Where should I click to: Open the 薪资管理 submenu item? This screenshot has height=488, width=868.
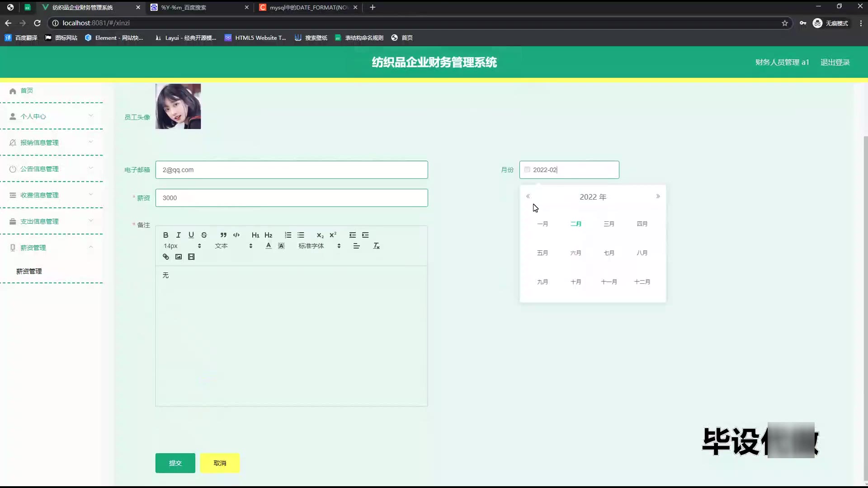(29, 271)
